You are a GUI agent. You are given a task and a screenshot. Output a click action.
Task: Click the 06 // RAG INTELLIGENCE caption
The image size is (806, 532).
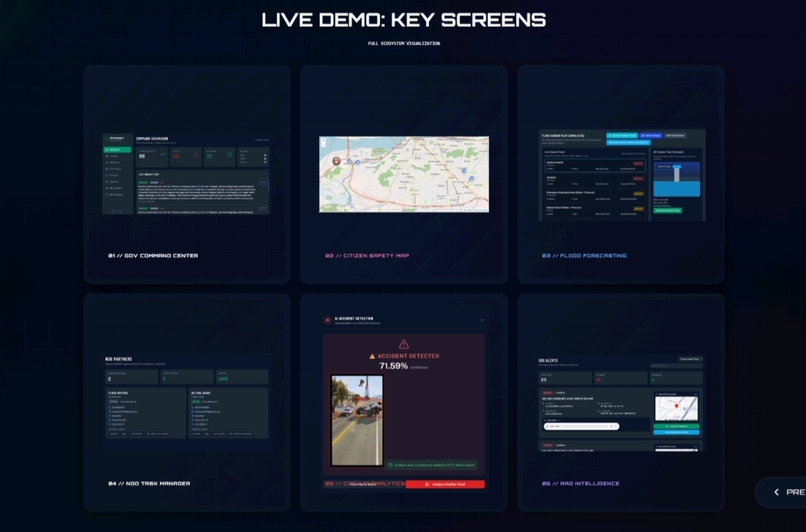tap(580, 483)
